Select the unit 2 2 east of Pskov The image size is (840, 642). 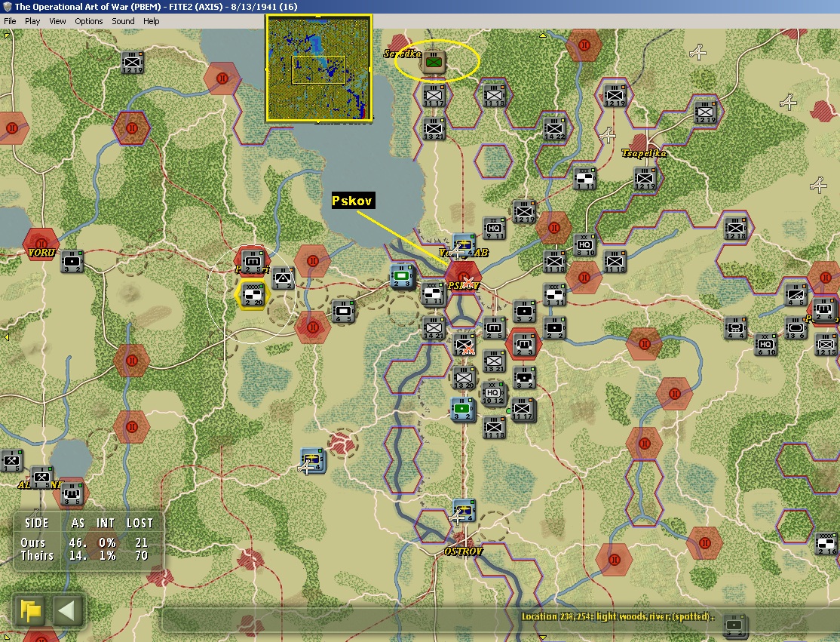(x=555, y=328)
